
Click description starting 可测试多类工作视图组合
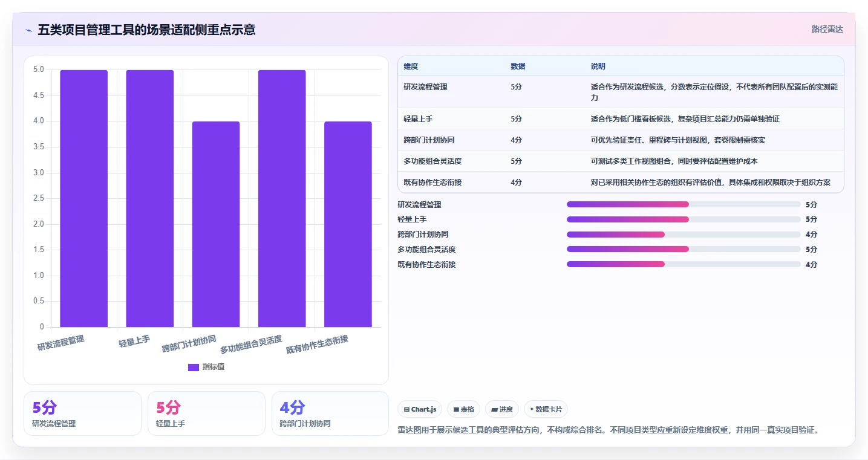tap(674, 161)
